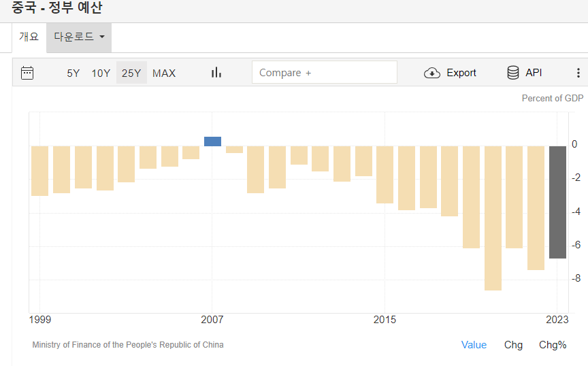Click the dark gray 2023 bar

557,202
